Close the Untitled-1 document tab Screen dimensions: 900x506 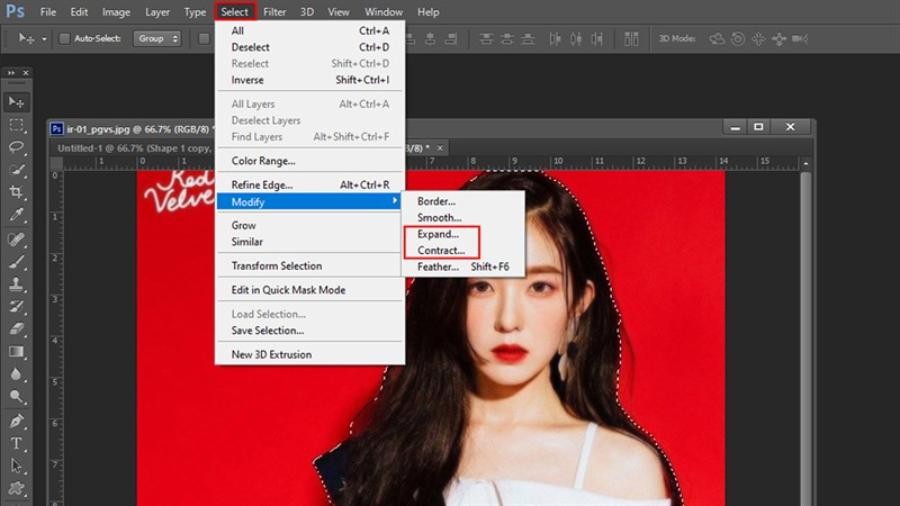[x=440, y=148]
